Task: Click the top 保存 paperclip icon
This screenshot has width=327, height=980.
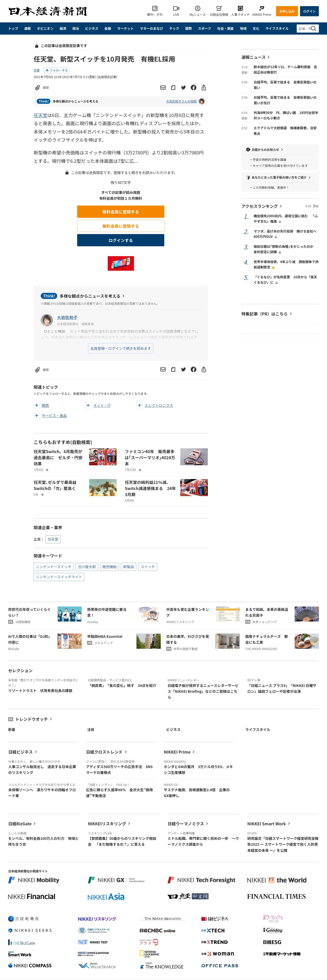Action: click(37, 88)
